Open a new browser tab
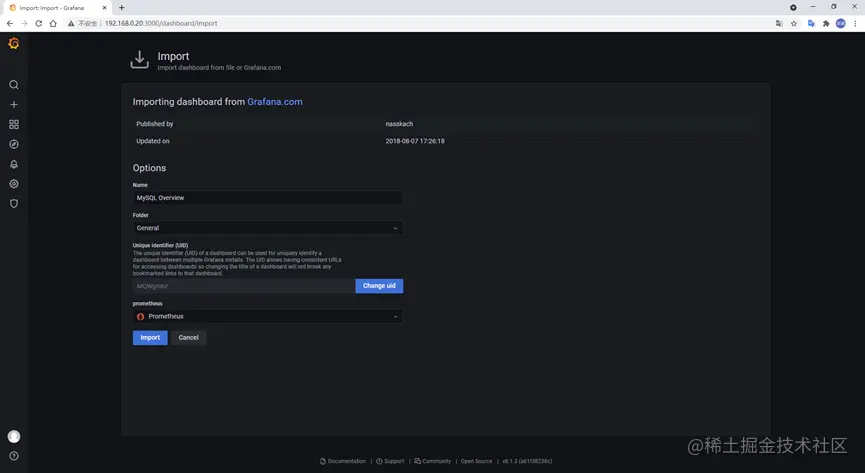Viewport: 865px width, 473px height. pos(121,8)
